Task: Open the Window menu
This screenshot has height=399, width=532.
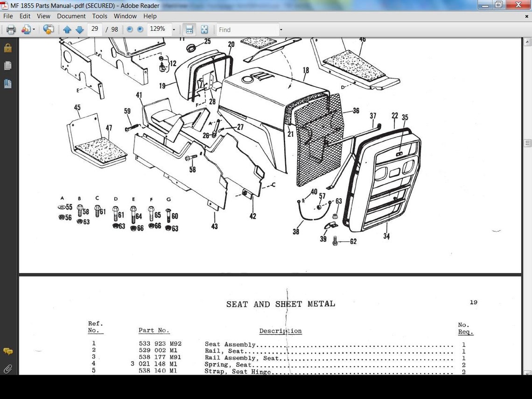Action: click(x=125, y=15)
